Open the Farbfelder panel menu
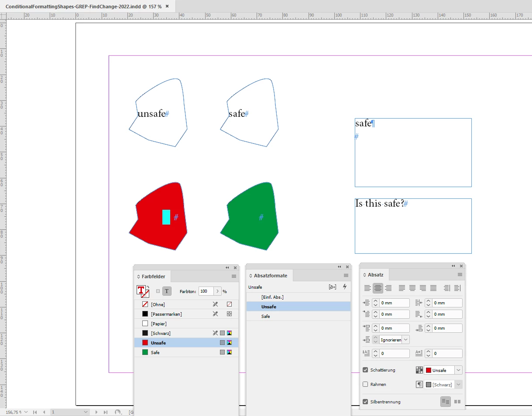Screen dimensions: 532x416 [x=234, y=276]
